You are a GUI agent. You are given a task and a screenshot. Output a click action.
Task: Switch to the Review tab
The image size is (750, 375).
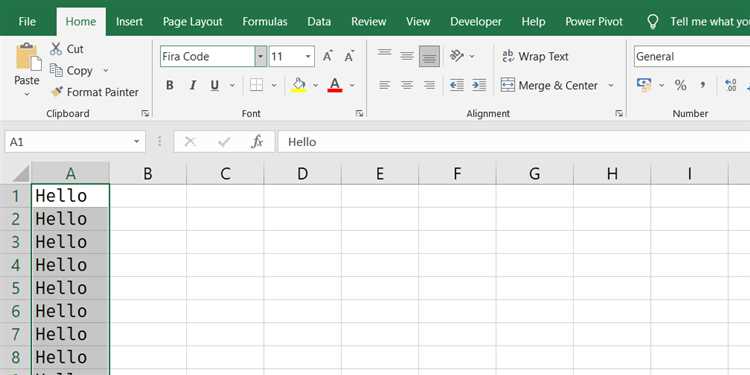368,22
